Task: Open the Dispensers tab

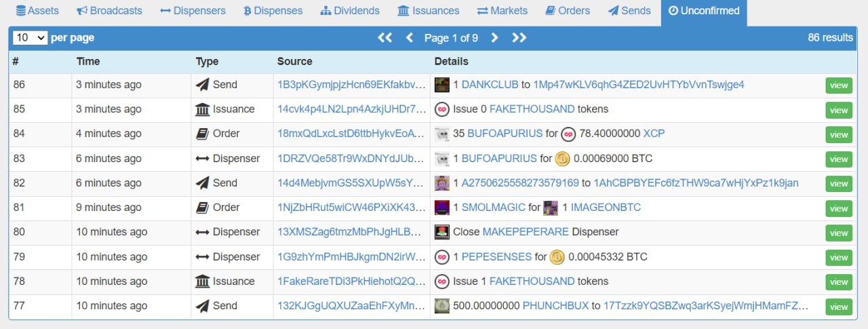Action: click(x=193, y=11)
